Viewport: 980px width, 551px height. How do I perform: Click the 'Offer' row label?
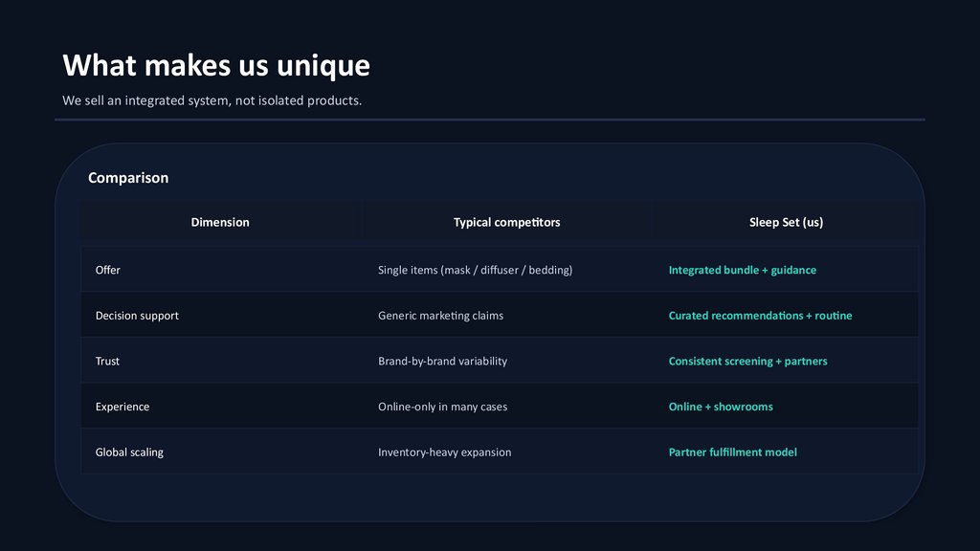pos(108,270)
